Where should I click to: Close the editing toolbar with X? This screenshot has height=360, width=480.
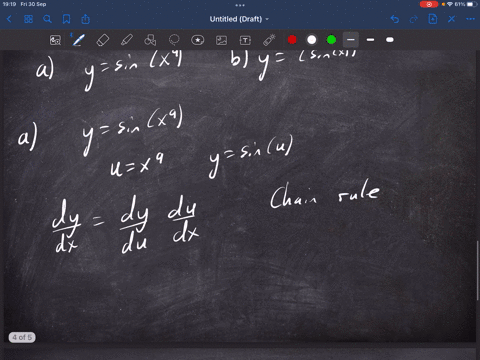(452, 19)
